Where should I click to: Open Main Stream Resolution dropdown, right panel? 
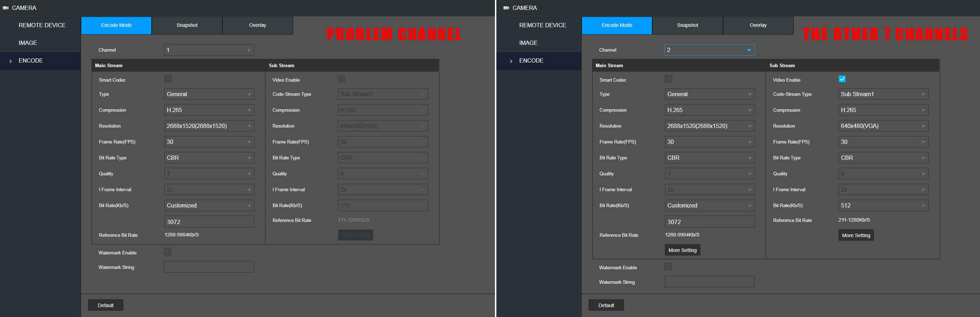710,126
